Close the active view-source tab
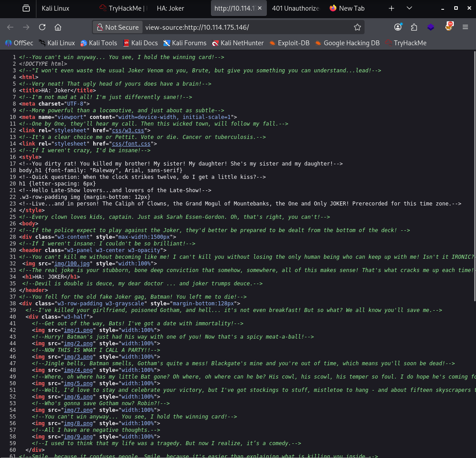The width and height of the screenshot is (476, 458). click(x=260, y=8)
